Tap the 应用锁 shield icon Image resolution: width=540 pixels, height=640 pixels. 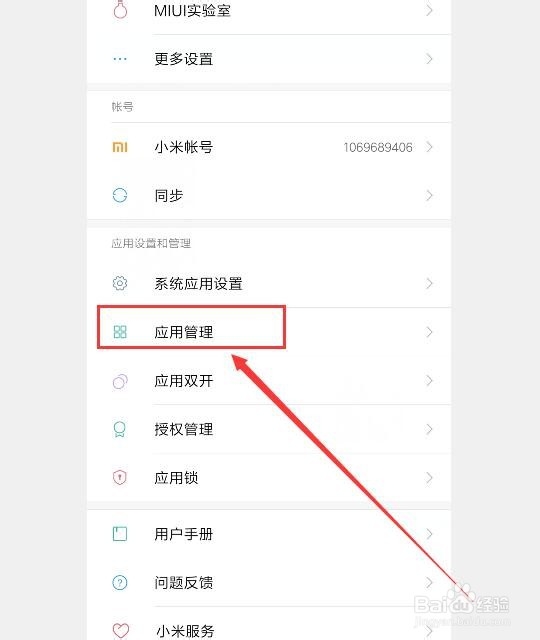coord(120,478)
